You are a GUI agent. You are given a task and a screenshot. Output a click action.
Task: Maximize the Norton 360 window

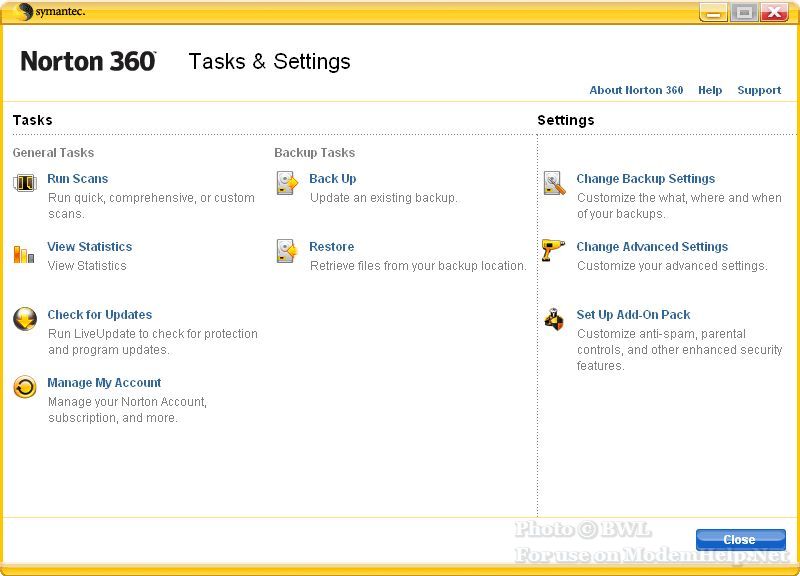(744, 12)
